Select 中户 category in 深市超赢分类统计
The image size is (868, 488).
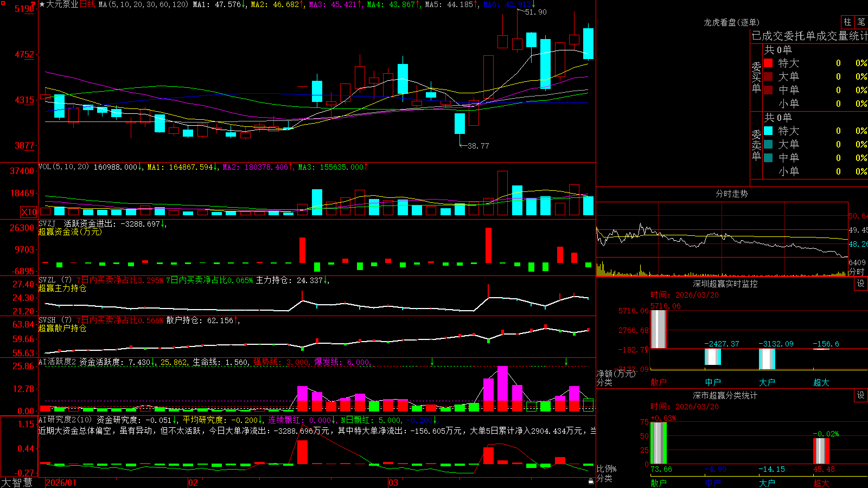click(713, 483)
